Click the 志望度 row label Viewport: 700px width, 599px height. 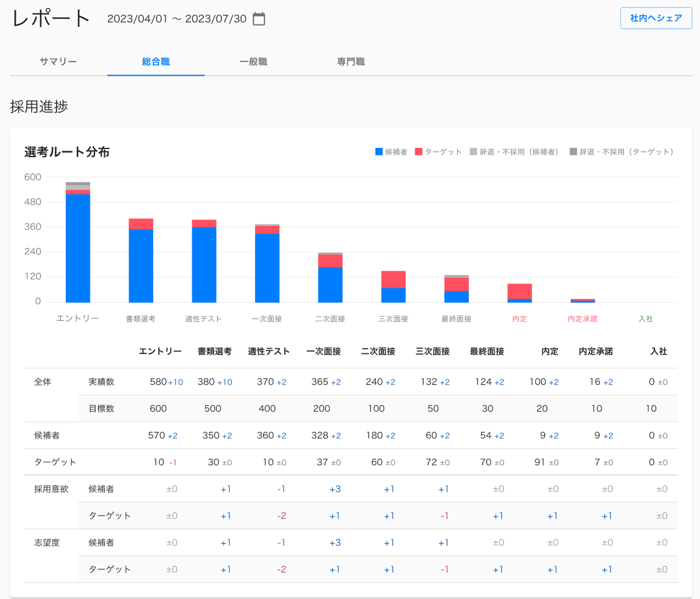pos(47,543)
